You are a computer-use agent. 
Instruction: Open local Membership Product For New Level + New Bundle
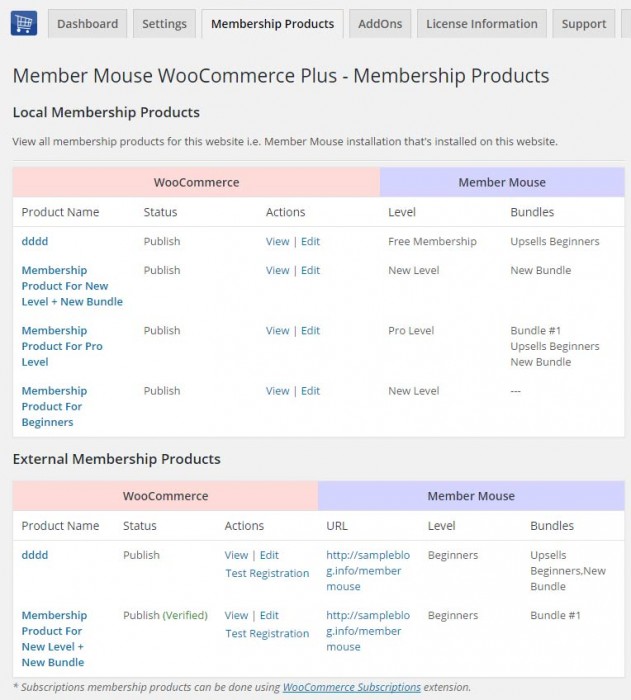click(72, 285)
